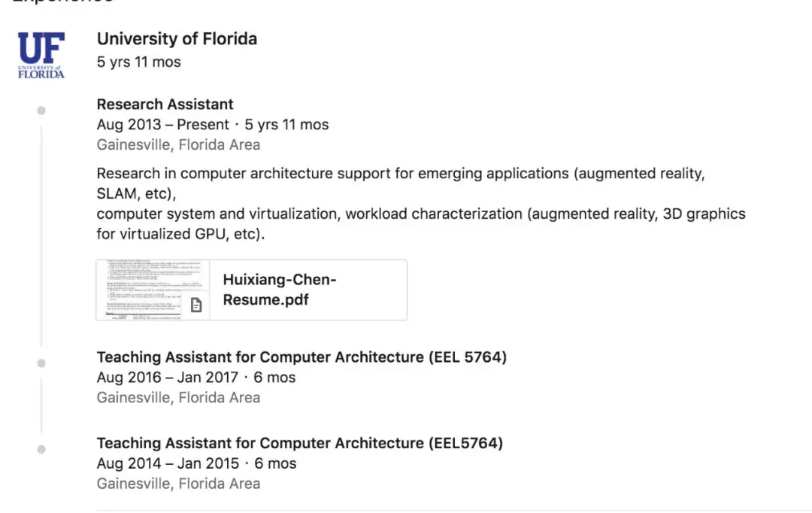
Task: Click the "5 yrs 11 mos" company duration text
Action: [x=139, y=62]
